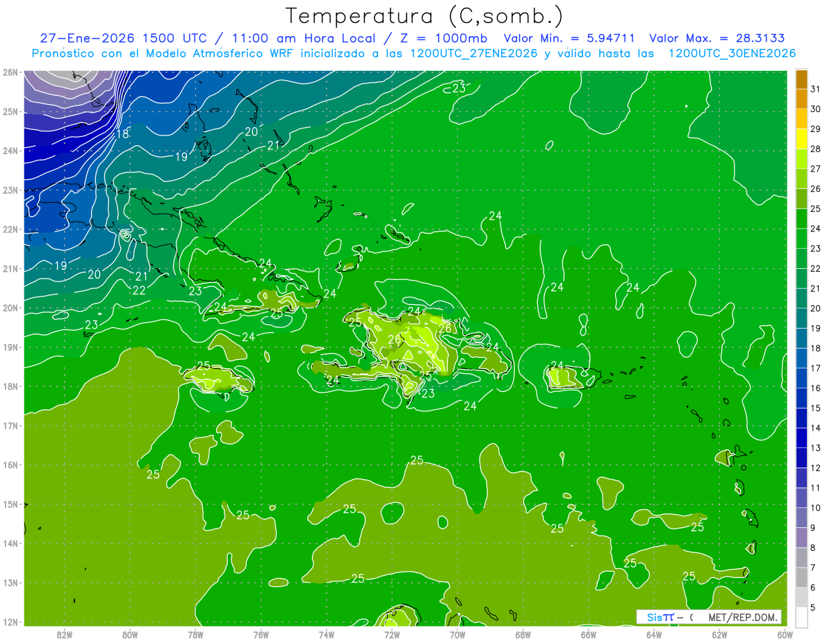Click longitude axis label '74W'
Viewport: 834px width, 644px height.
[327, 634]
